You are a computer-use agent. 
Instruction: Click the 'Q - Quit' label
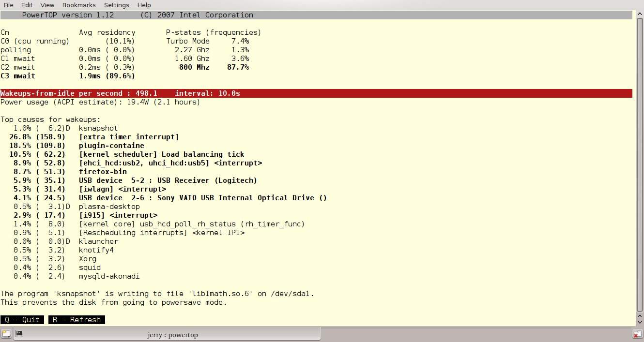22,320
